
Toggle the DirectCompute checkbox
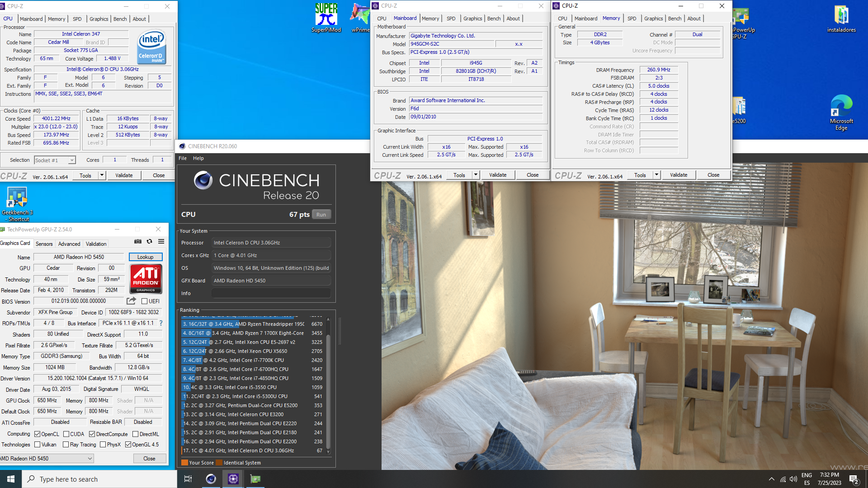[x=92, y=434]
